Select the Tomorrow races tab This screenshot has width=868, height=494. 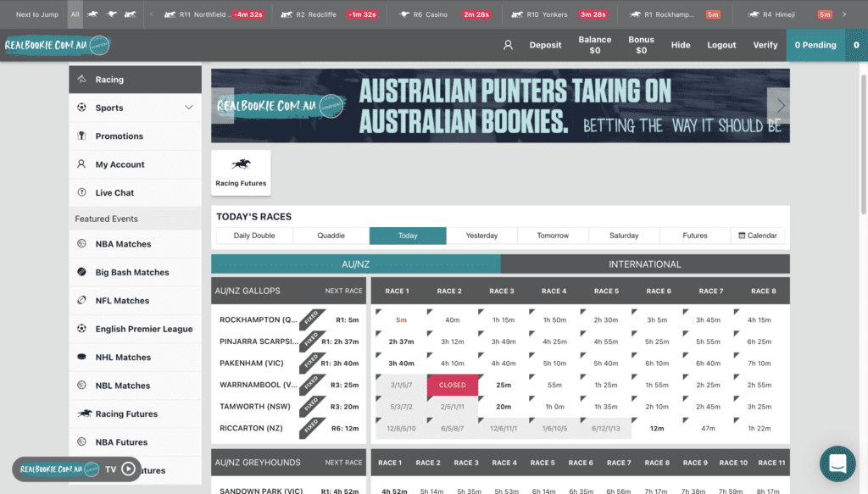(553, 236)
